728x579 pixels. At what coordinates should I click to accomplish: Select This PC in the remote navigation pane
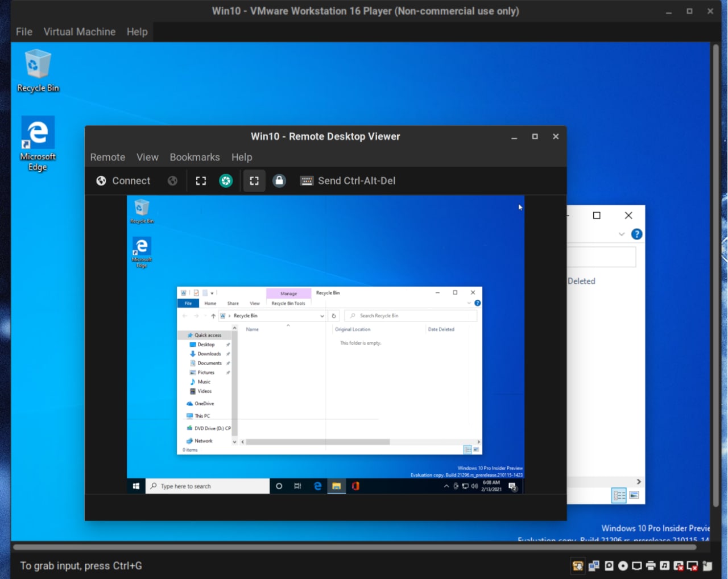[x=198, y=416]
